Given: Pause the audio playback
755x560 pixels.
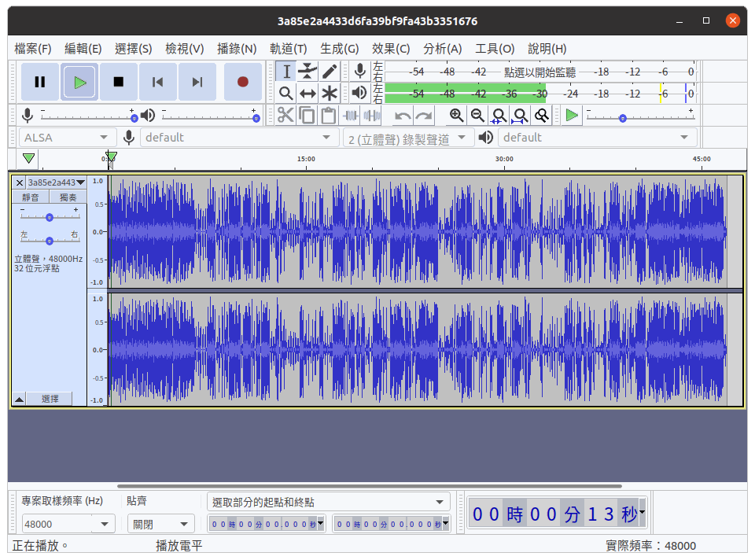Looking at the screenshot, I should pos(40,82).
